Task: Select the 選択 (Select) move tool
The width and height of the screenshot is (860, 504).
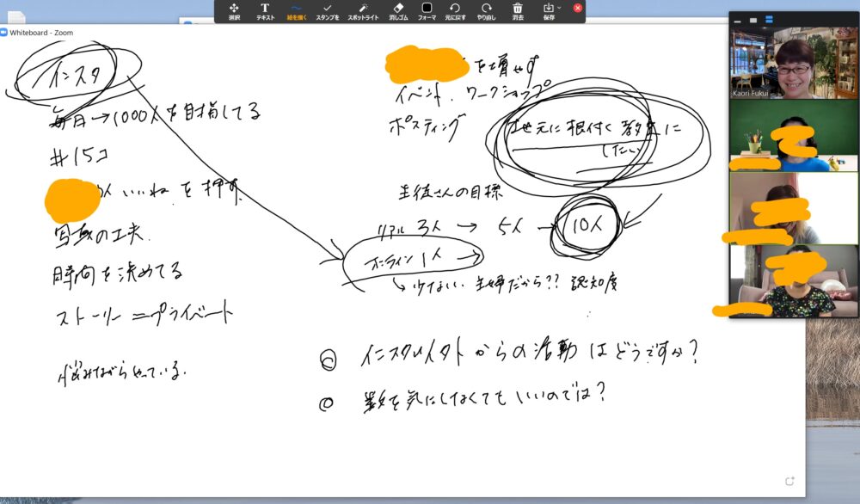Action: pyautogui.click(x=234, y=10)
